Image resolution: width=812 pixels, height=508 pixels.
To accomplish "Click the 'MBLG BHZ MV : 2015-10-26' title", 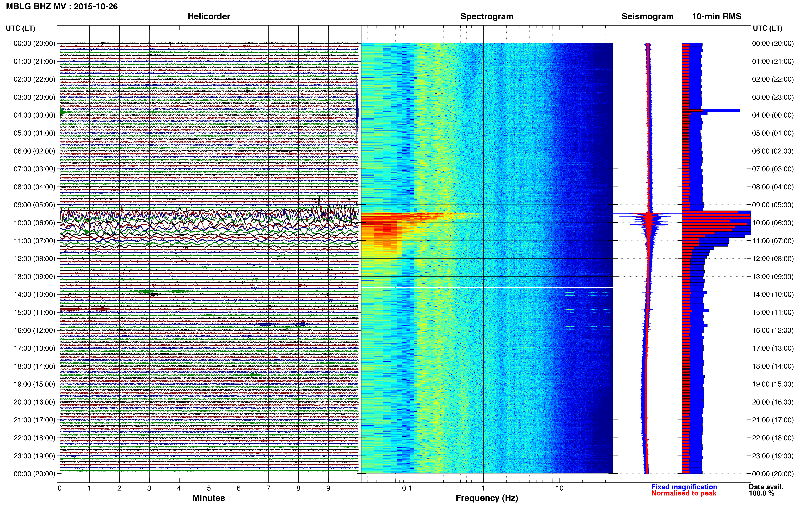I will point(62,6).
